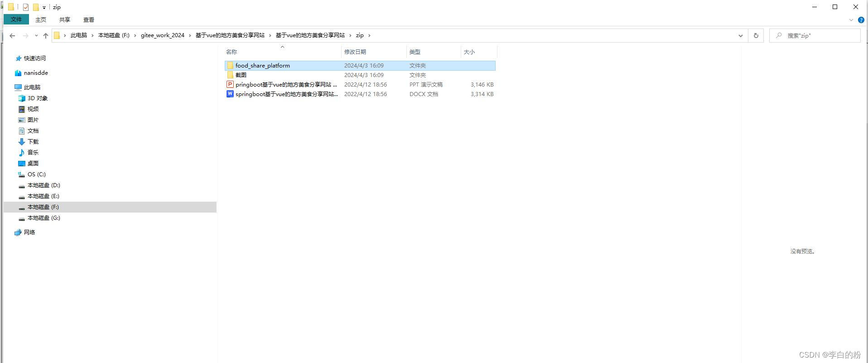The width and height of the screenshot is (868, 363).
Task: Sort by the 类型 column header
Action: [x=434, y=52]
